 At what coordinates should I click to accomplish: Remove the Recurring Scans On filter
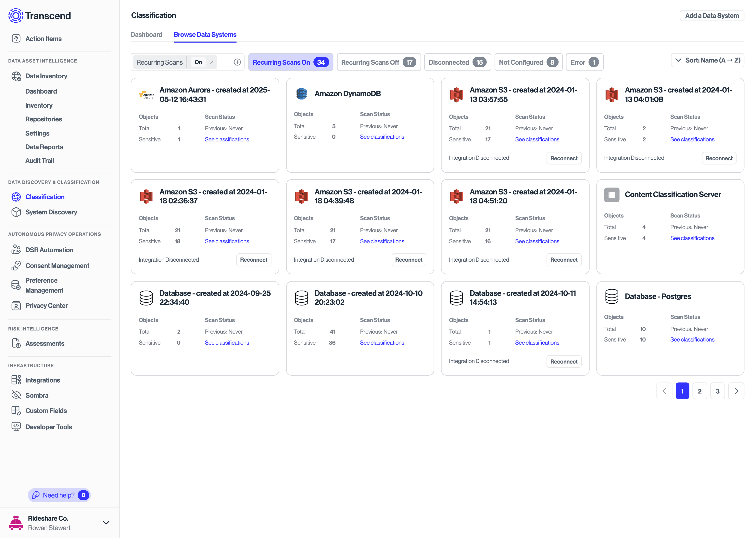coord(211,62)
